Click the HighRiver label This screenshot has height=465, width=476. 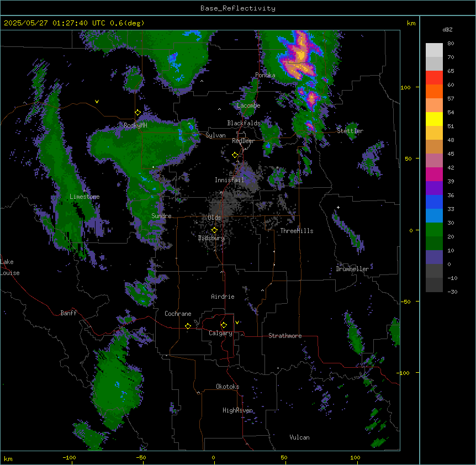coord(237,410)
